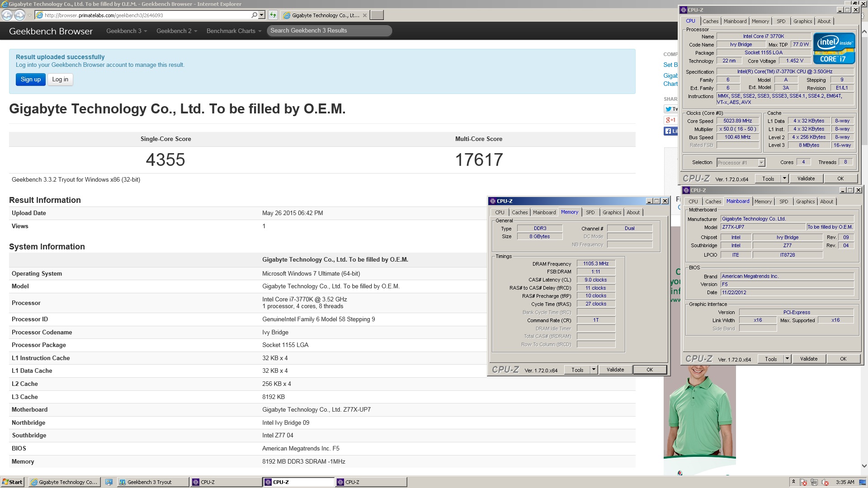Click the Sign up button
Screen dimensions: 868x488
click(31, 80)
